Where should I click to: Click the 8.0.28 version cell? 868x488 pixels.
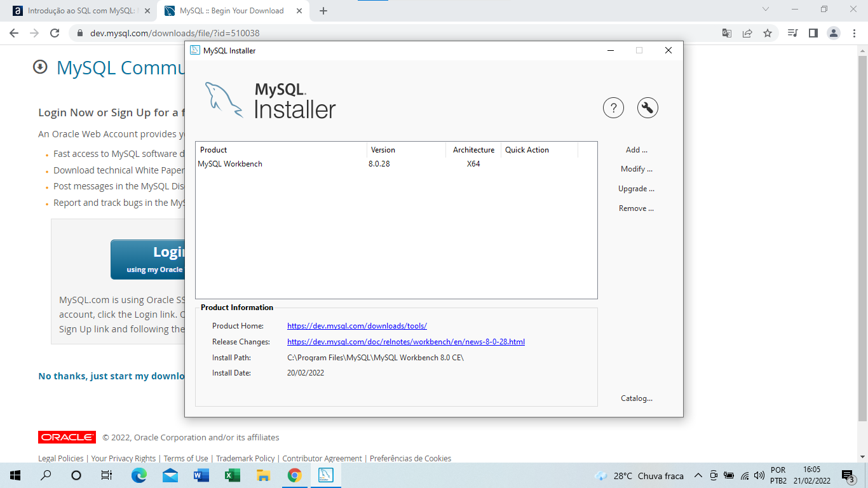379,164
